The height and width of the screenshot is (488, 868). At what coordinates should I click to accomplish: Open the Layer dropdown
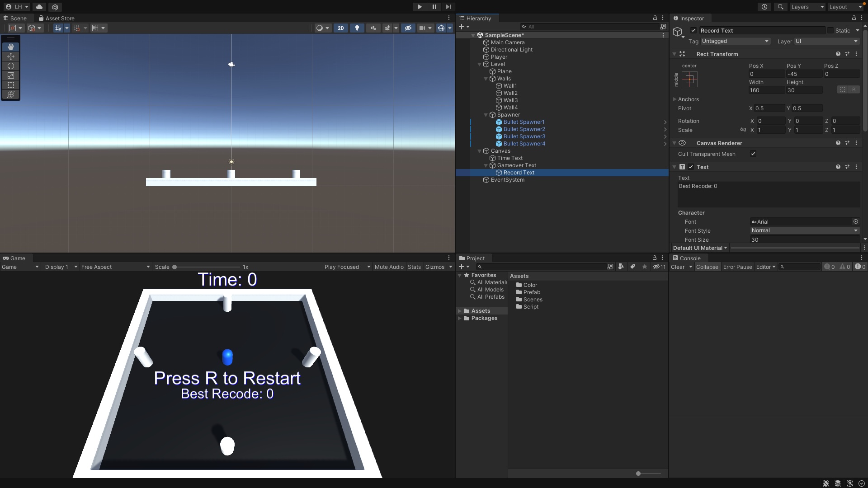click(x=826, y=41)
